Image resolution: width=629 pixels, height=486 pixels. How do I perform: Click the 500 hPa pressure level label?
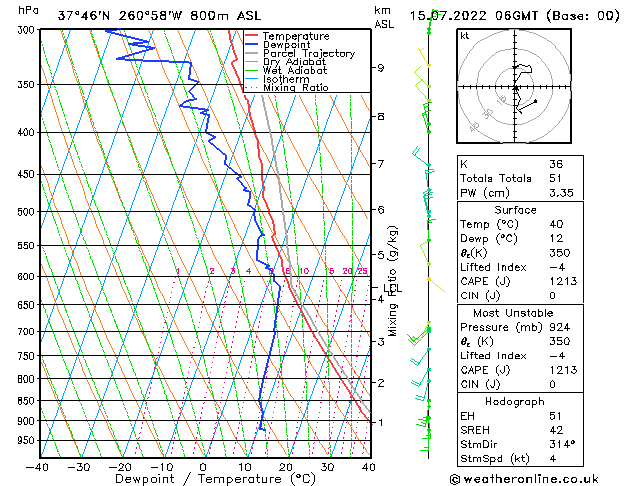pyautogui.click(x=27, y=212)
